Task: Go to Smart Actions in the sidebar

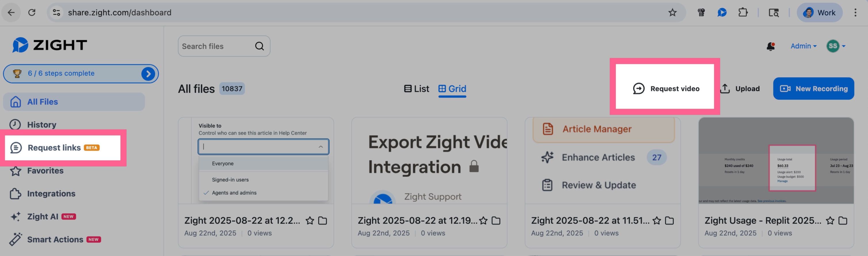Action: tap(55, 240)
